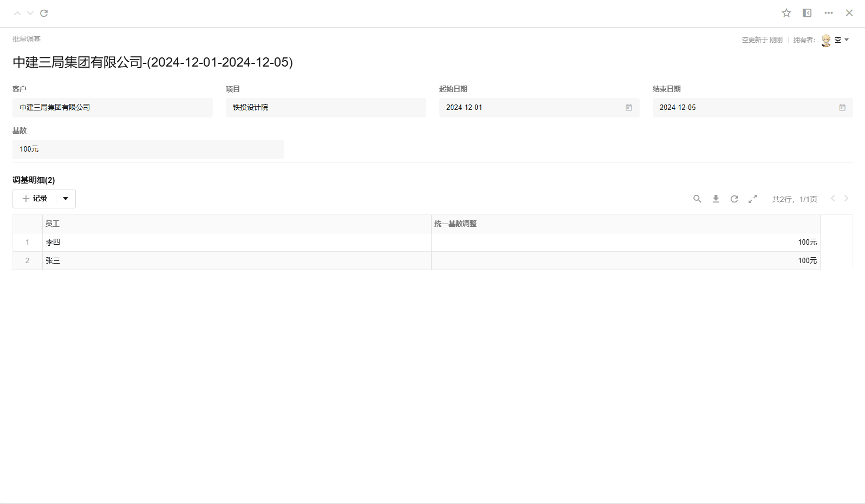
Task: Click the 调基明细(2) section heading
Action: coord(34,180)
